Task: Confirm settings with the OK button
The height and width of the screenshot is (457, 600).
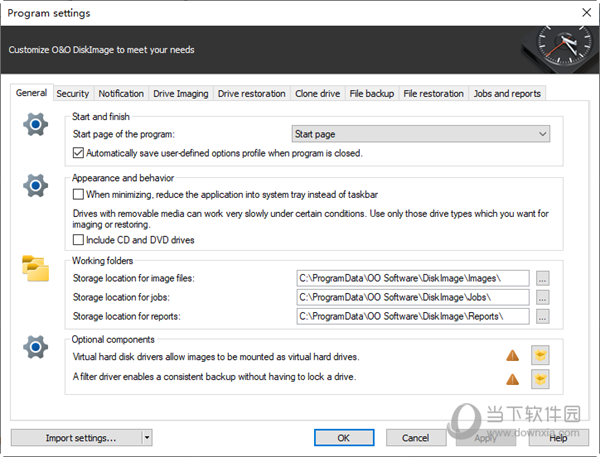Action: click(344, 437)
